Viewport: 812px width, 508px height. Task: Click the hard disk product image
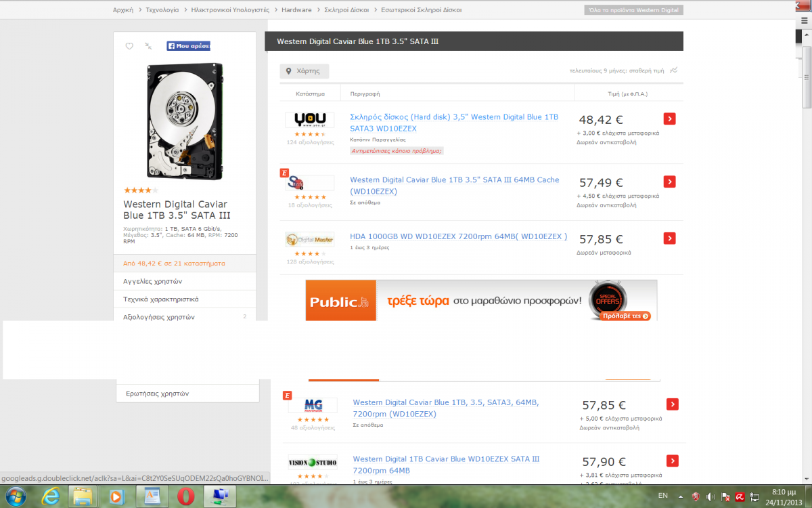coord(185,121)
